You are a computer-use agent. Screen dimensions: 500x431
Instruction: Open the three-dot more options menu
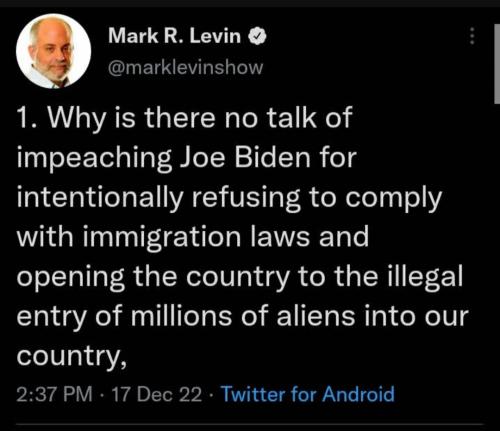coord(472,36)
